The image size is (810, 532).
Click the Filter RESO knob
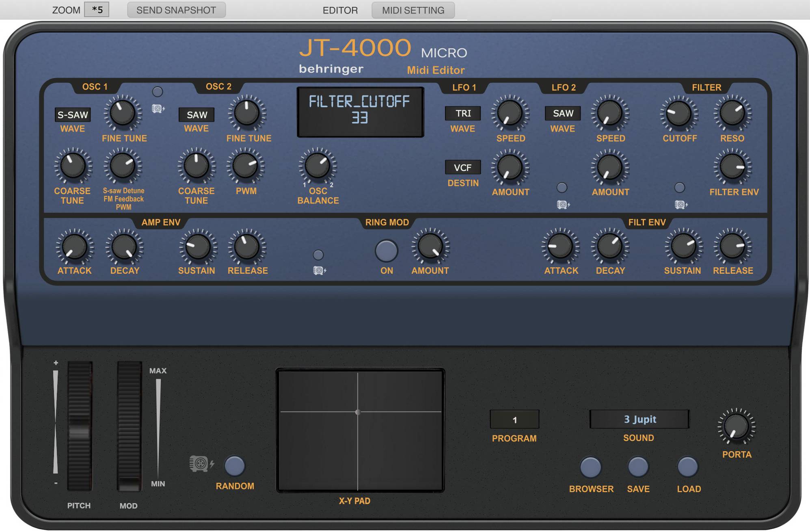tap(732, 114)
